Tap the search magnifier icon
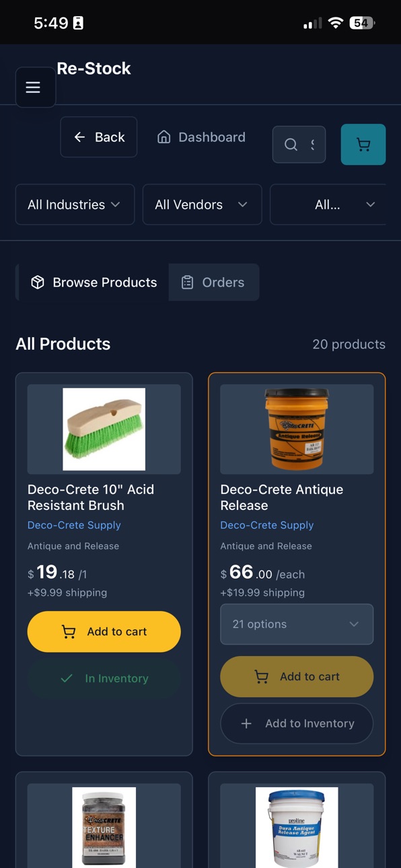The width and height of the screenshot is (401, 868). tap(291, 145)
